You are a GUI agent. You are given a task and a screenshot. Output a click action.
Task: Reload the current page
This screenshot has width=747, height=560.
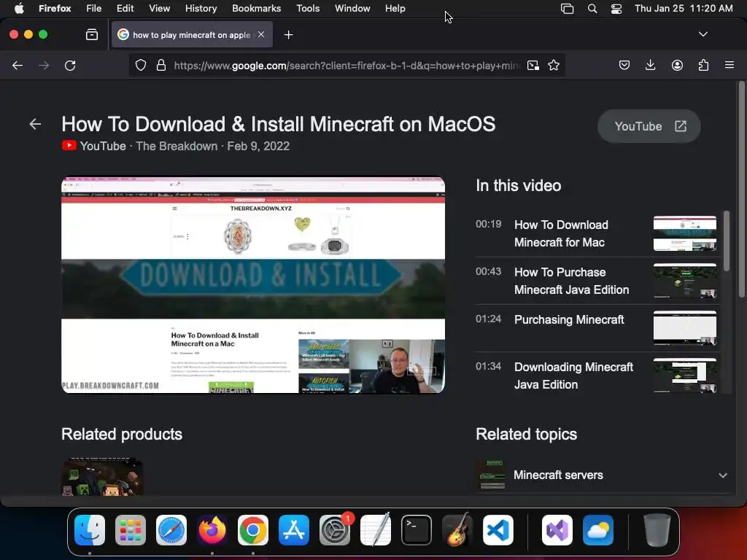(70, 65)
